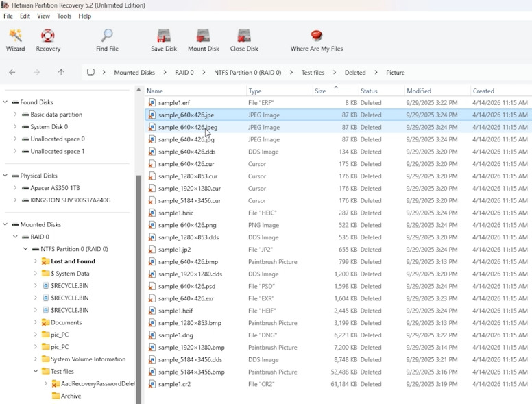This screenshot has height=404, width=532.
Task: Click the first $RECYCLE.BIN icon in tree
Action: pos(46,285)
